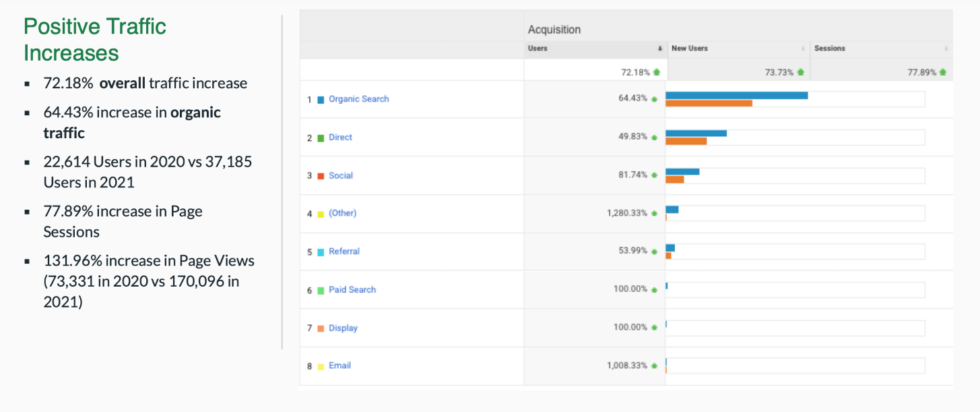Click the Organic Search blue bar
Image resolution: width=980 pixels, height=412 pixels.
pyautogui.click(x=737, y=95)
